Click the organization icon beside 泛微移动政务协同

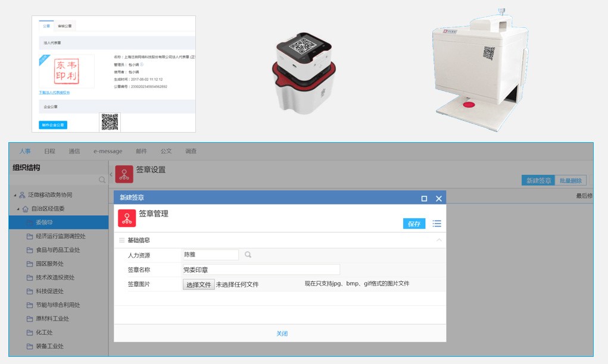point(22,195)
